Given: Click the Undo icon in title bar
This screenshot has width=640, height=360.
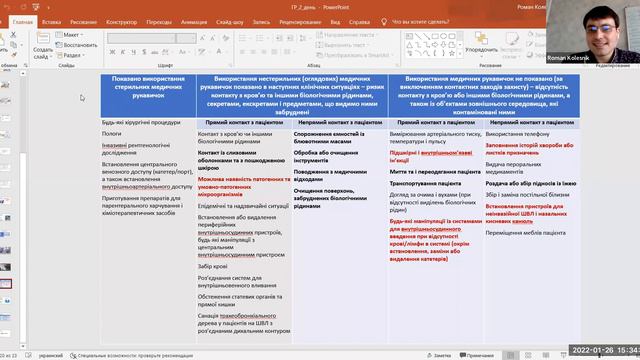Looking at the screenshot, I should [7, 7].
